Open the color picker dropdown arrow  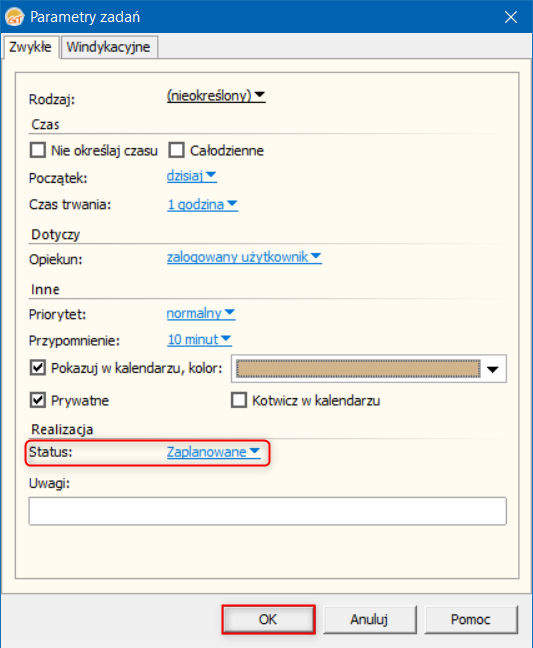point(493,369)
